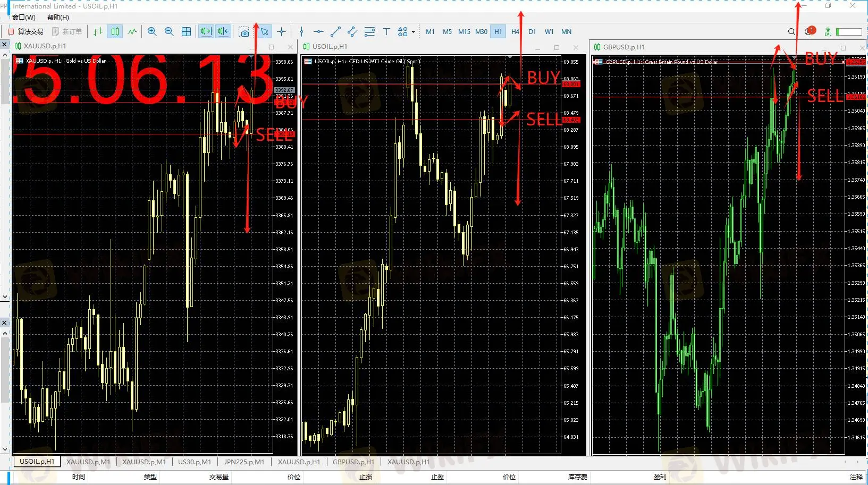Switch timeframe to M30
This screenshot has width=868, height=485.
(x=481, y=32)
